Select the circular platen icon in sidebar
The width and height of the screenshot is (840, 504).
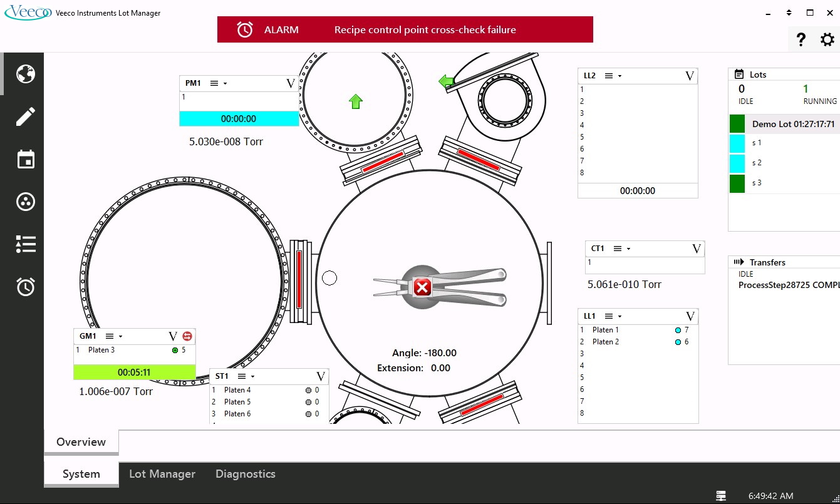26,202
